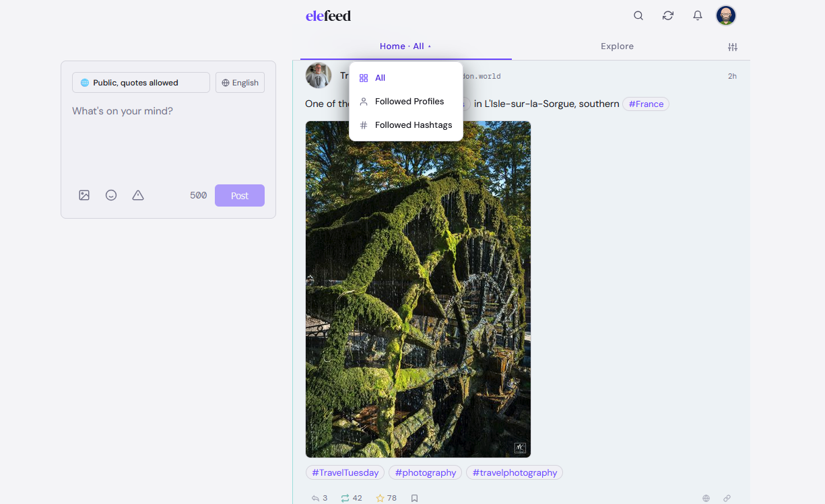The height and width of the screenshot is (504, 825).
Task: Open notifications via the bell icon
Action: (x=697, y=15)
